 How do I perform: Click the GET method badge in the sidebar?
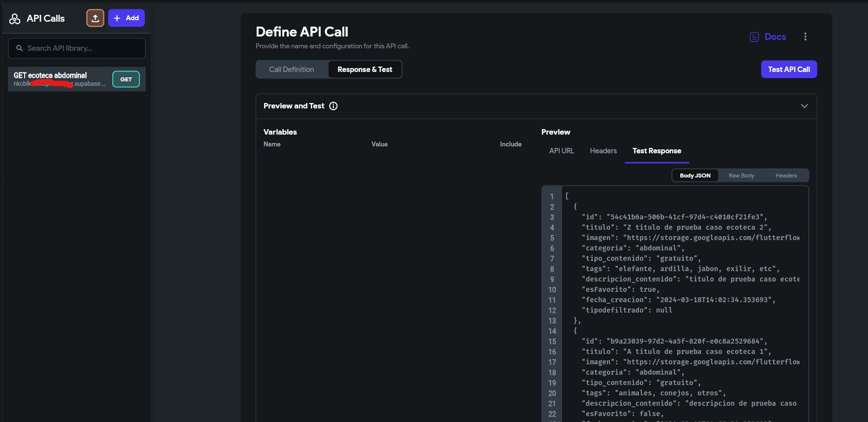(126, 79)
